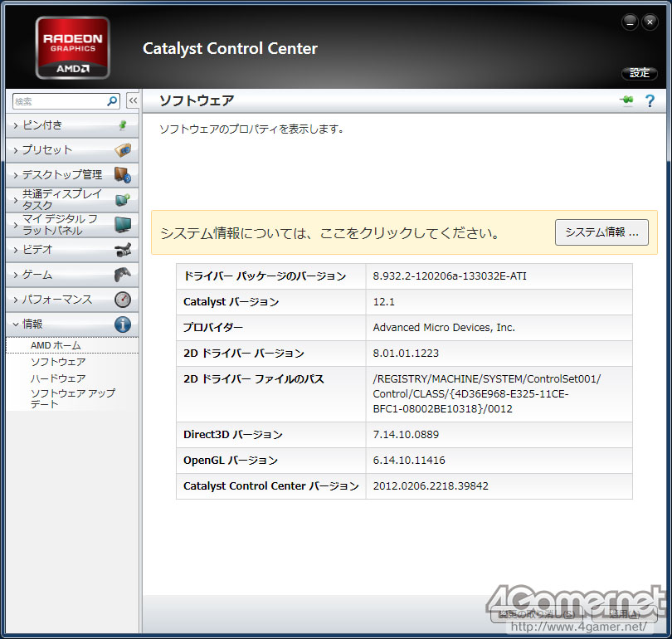Click the 2D ドライバー ファイルのパス label

(x=253, y=379)
